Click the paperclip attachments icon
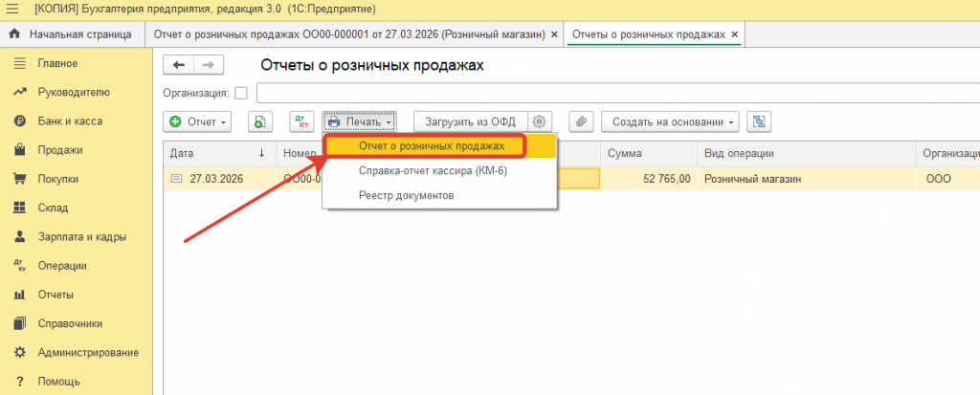 pyautogui.click(x=581, y=121)
